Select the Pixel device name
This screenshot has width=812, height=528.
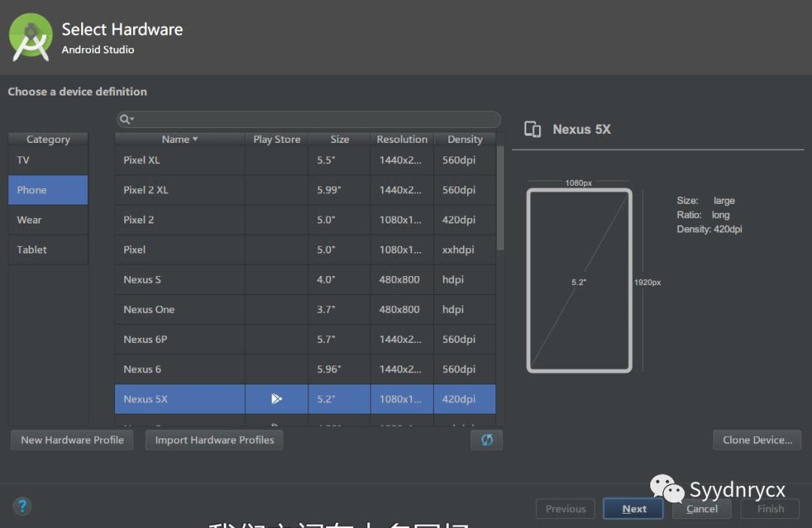point(134,250)
